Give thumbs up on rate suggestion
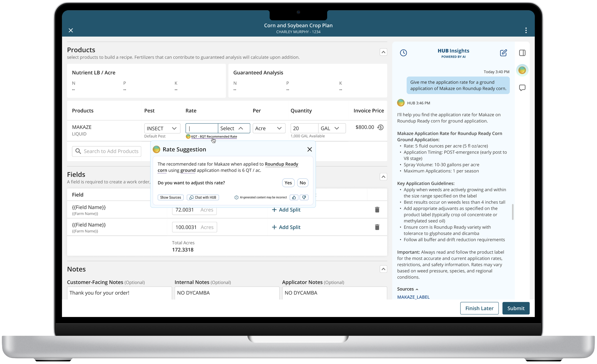This screenshot has height=364, width=597. tap(294, 198)
